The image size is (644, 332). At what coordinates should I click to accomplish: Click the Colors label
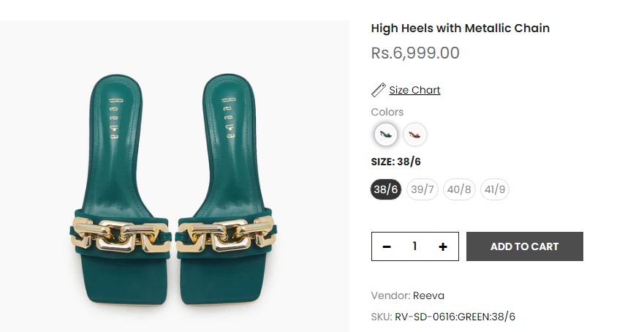coord(387,112)
